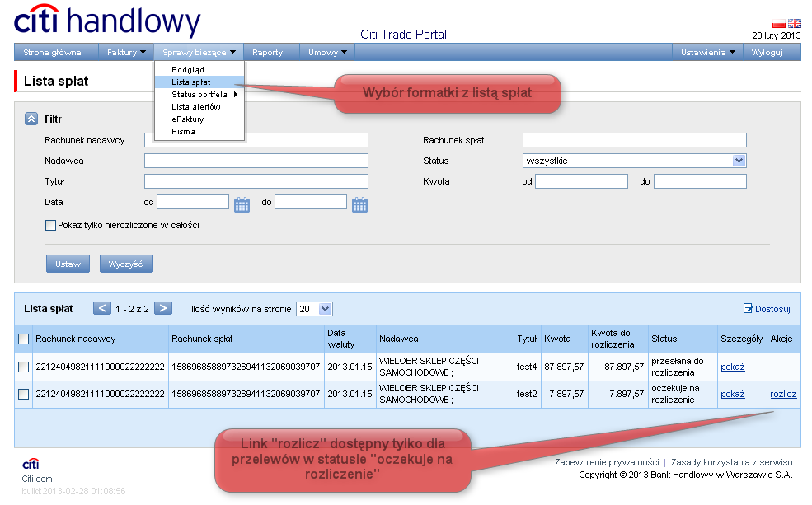This screenshot has width=812, height=505.
Task: Click the 'rozlicz' link for test2 row
Action: coord(783,395)
